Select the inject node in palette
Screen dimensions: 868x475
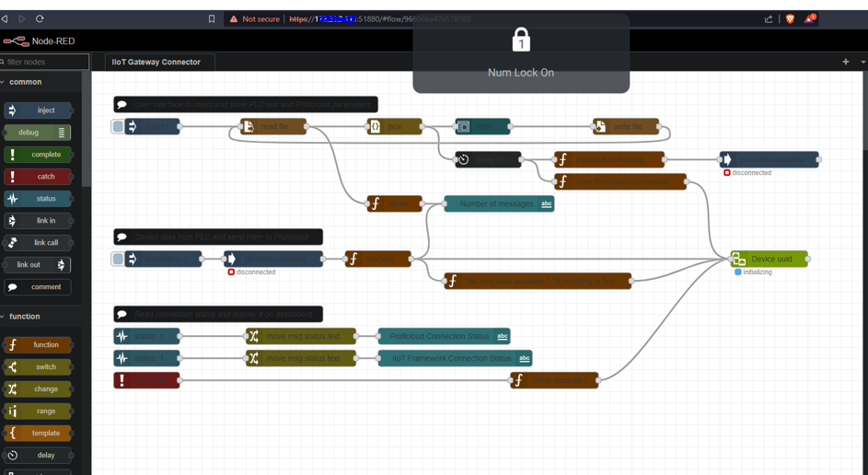38,110
